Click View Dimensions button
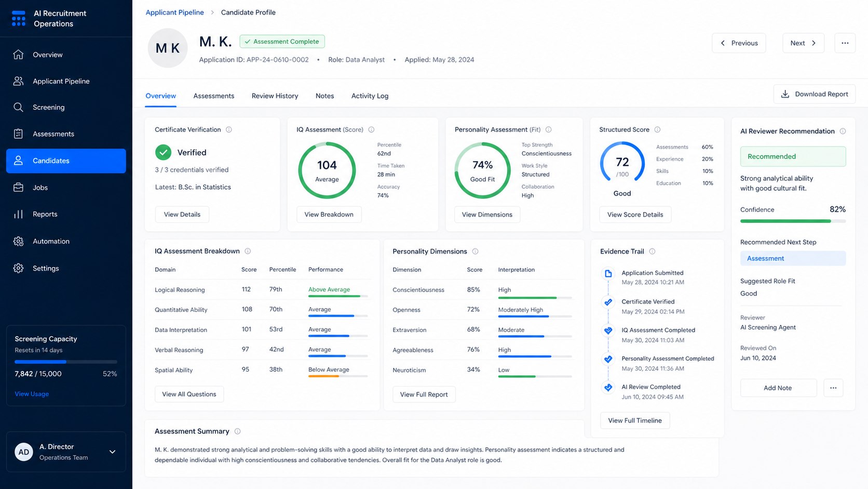 (487, 214)
